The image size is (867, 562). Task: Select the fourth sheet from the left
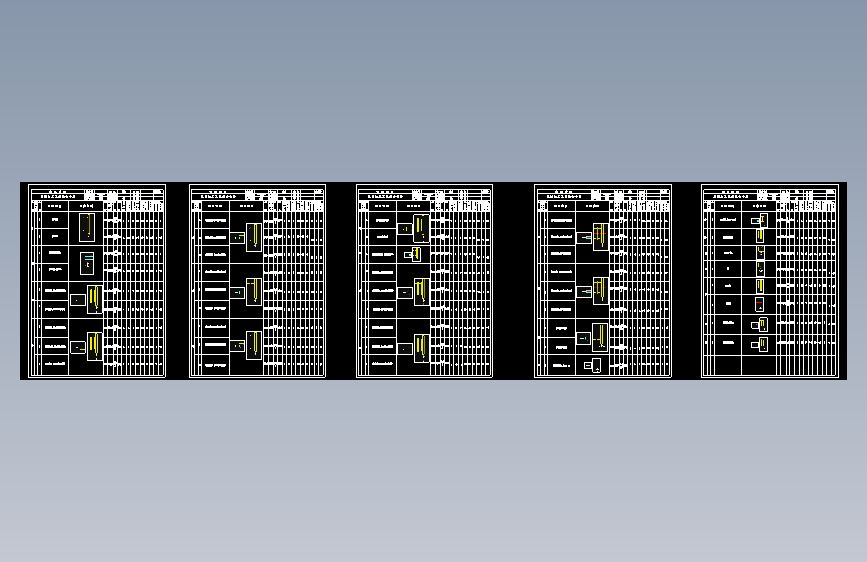click(603, 281)
